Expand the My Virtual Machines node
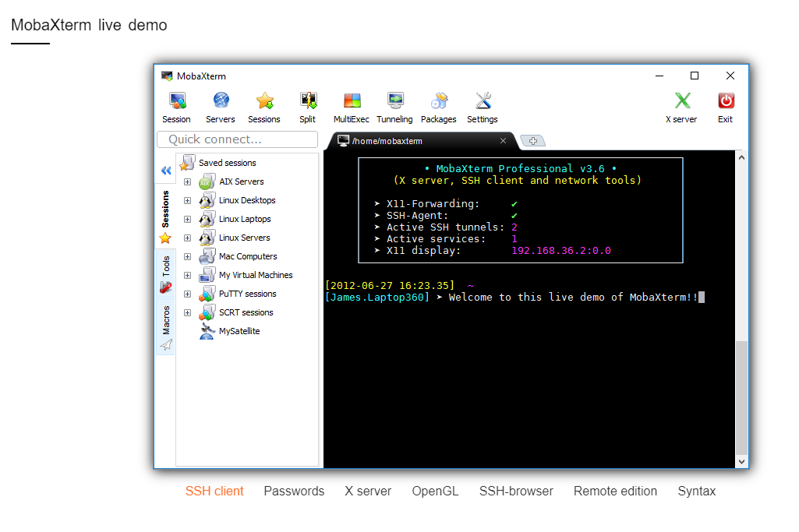The image size is (799, 532). [x=188, y=276]
